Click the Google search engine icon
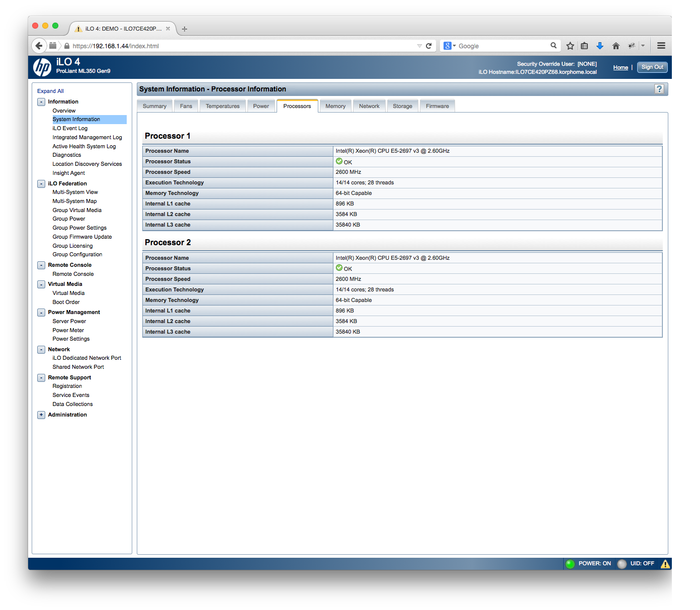The width and height of the screenshot is (700, 610). click(448, 46)
